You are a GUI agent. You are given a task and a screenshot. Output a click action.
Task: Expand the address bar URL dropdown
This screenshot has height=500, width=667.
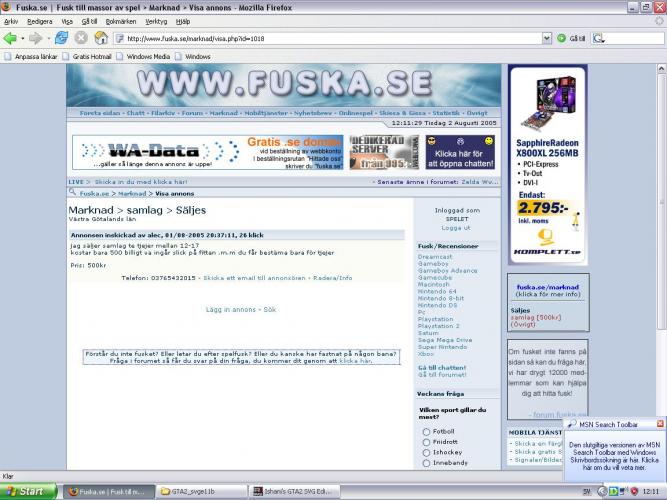coord(547,38)
